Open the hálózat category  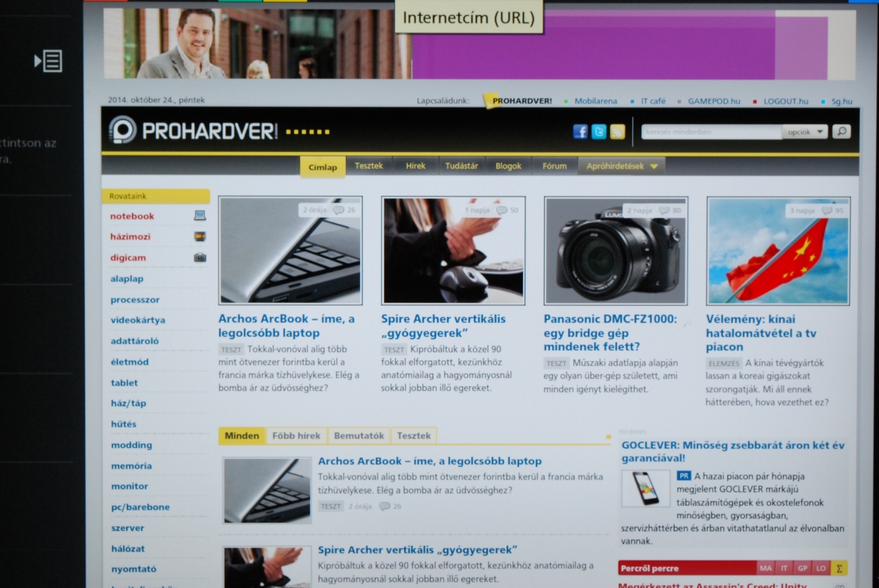(128, 548)
